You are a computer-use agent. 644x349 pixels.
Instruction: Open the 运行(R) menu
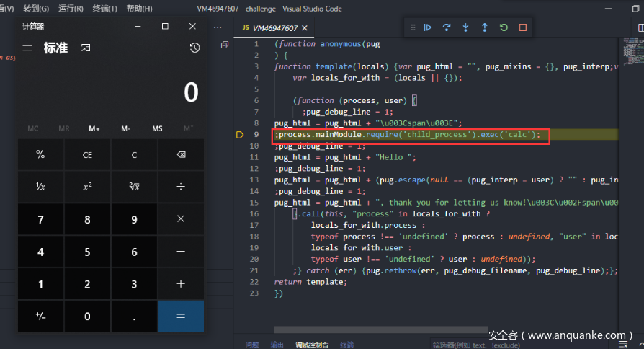tap(70, 9)
